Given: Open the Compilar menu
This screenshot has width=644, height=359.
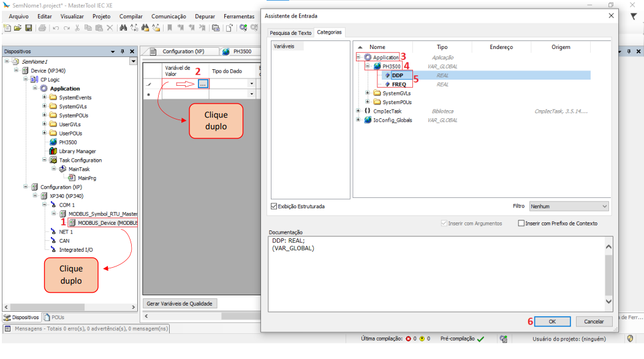Looking at the screenshot, I should tap(131, 17).
